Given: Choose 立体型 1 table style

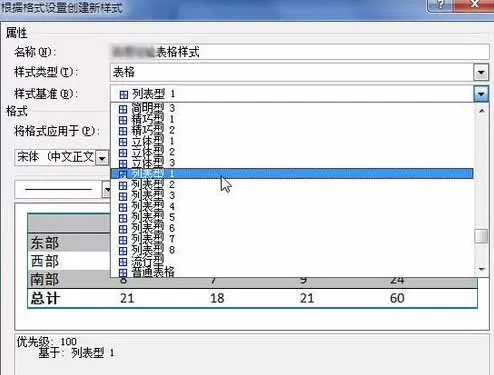Looking at the screenshot, I should [292, 141].
